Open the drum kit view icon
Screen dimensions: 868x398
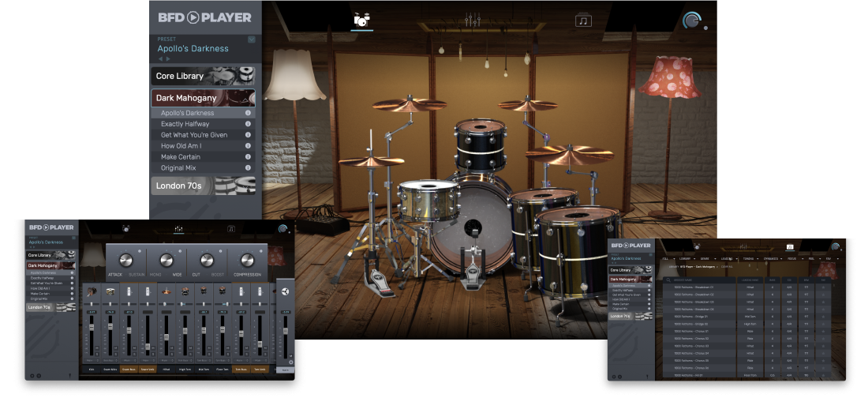[362, 20]
